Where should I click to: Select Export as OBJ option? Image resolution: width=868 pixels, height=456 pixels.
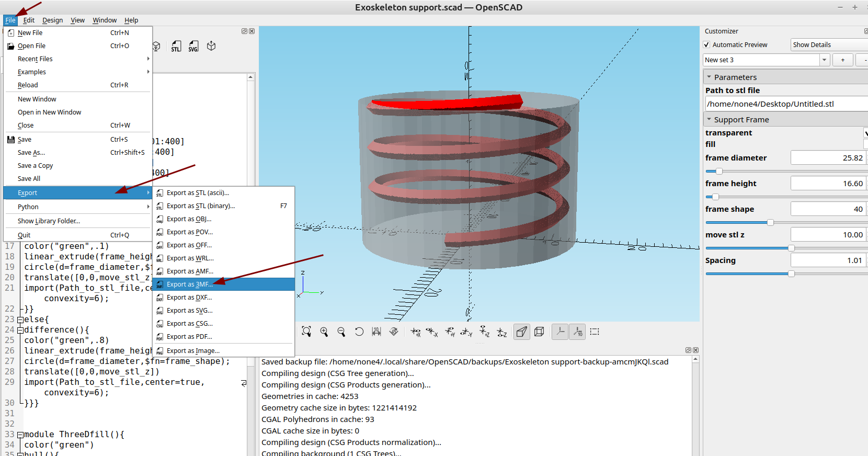[224, 219]
